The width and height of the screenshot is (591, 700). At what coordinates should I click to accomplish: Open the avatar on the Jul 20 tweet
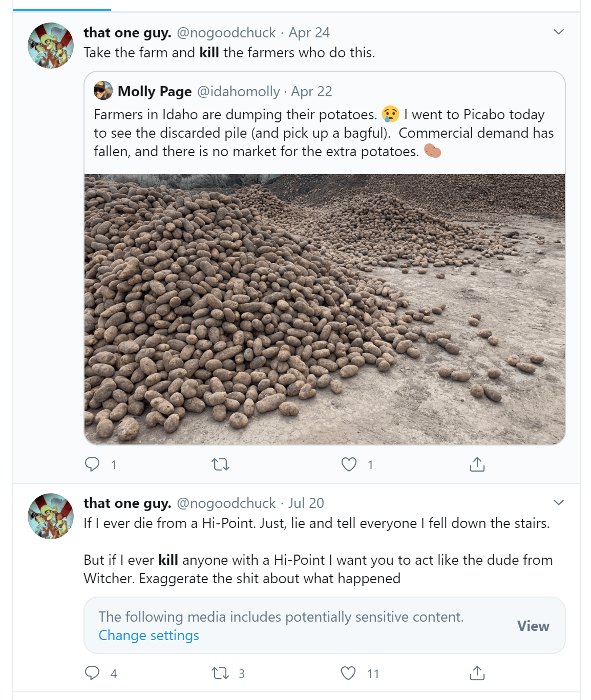tap(51, 516)
